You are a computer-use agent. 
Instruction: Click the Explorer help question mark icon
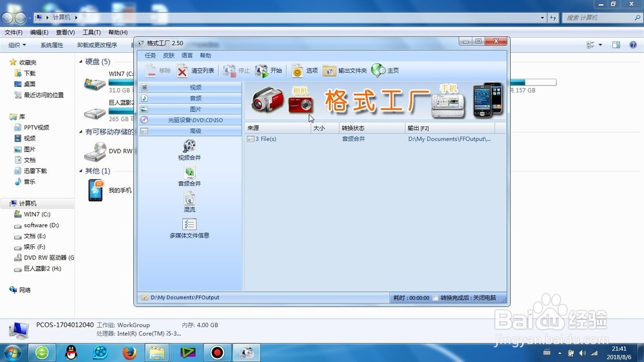point(633,45)
